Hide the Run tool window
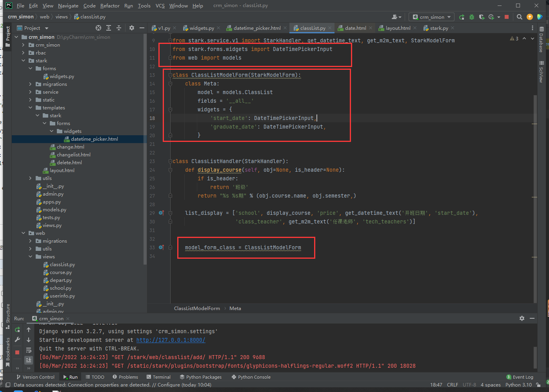Image resolution: width=549 pixels, height=392 pixels. pos(532,318)
